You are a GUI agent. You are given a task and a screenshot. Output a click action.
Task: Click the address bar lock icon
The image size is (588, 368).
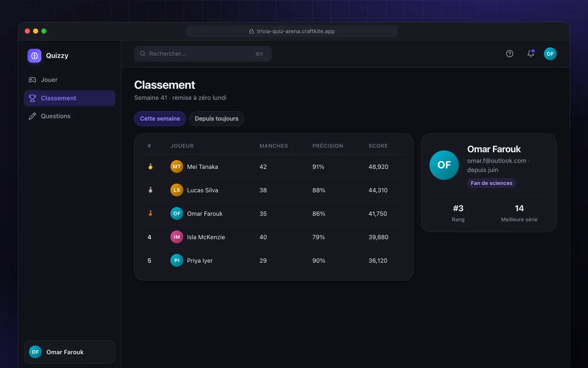coord(251,31)
